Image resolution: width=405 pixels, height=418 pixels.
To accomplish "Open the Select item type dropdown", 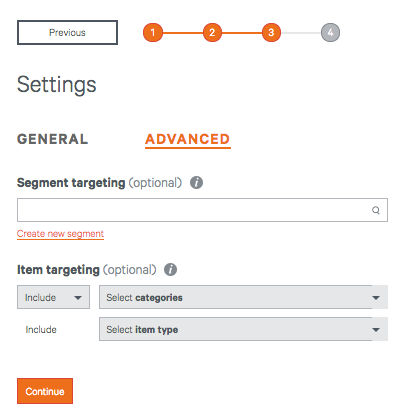I will click(x=243, y=329).
